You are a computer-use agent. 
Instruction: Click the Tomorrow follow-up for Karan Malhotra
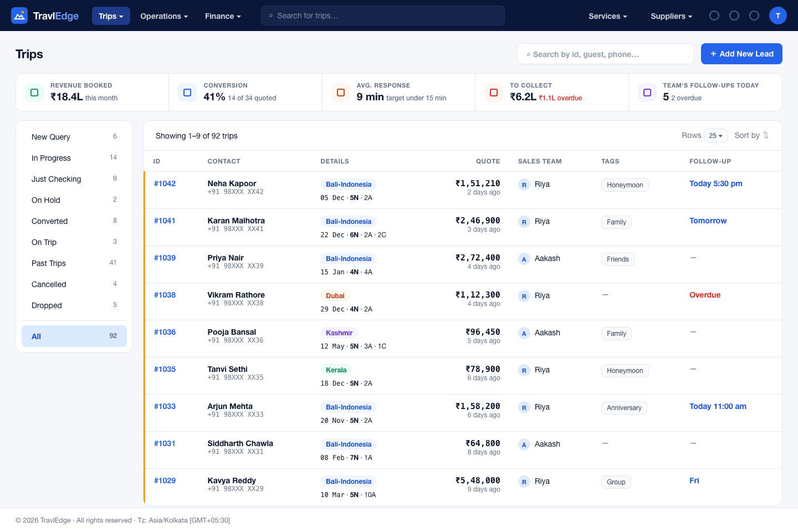(x=708, y=221)
